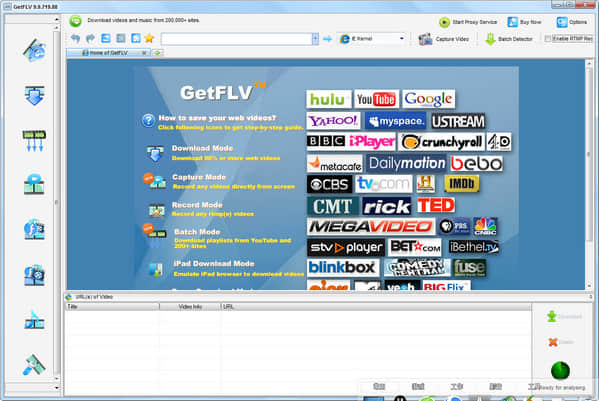The image size is (599, 401).
Task: Expand the sidebar top collapse arrow
Action: pyautogui.click(x=57, y=19)
